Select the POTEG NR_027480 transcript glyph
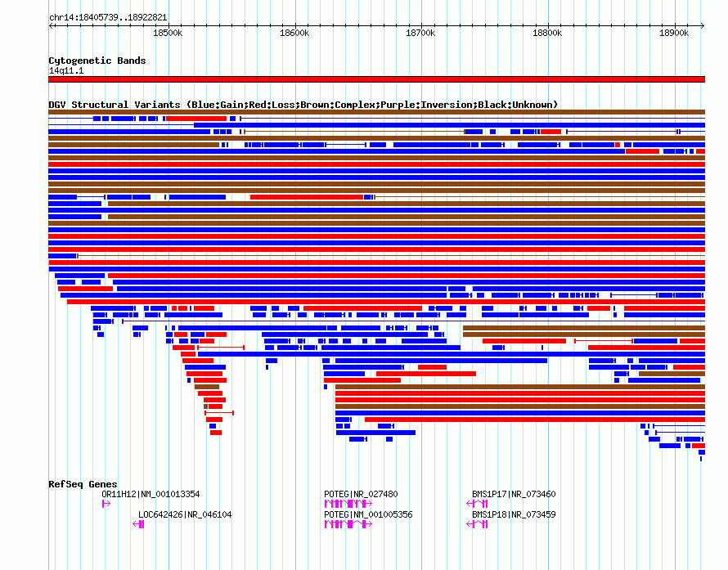728x570 pixels. [348, 504]
